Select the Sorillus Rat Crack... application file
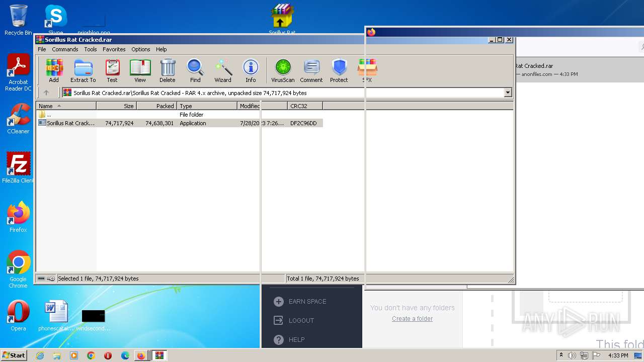 [x=179, y=123]
